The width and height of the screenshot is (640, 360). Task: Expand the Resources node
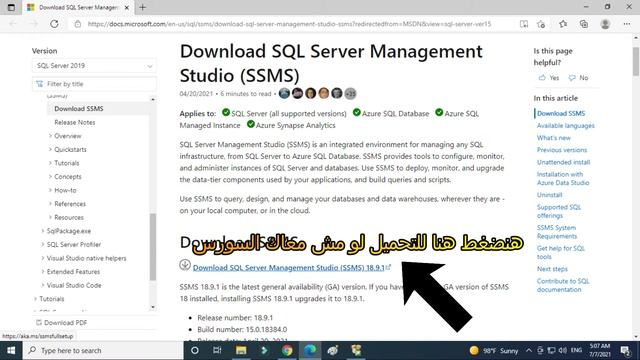(x=50, y=218)
